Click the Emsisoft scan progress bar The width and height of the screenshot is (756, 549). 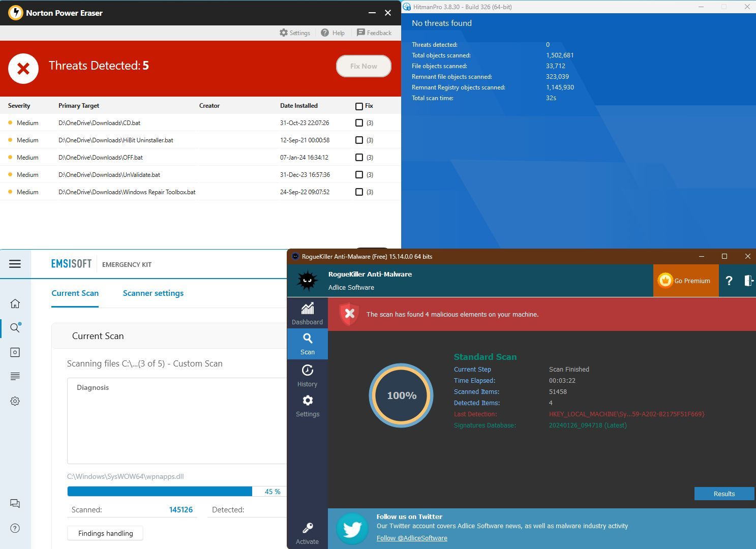[x=160, y=492]
